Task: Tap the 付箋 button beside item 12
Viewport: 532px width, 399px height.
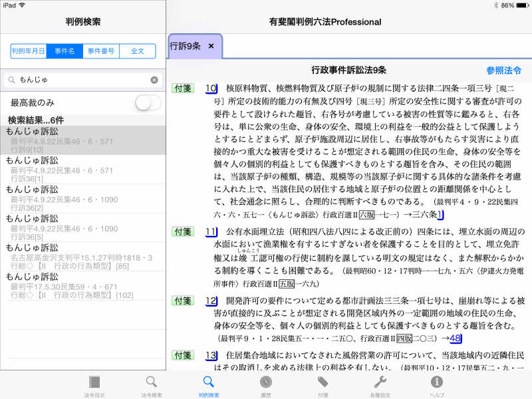Action: pyautogui.click(x=183, y=301)
